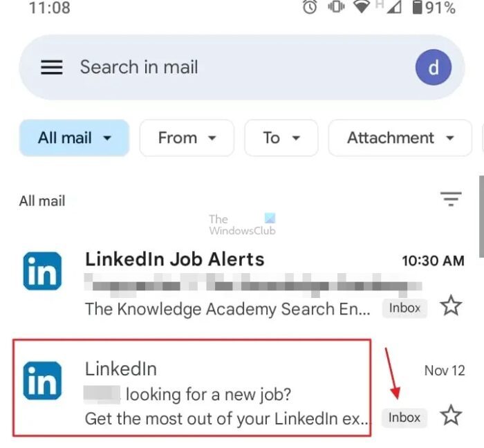
Task: Open the hamburger navigation menu
Action: pos(52,67)
